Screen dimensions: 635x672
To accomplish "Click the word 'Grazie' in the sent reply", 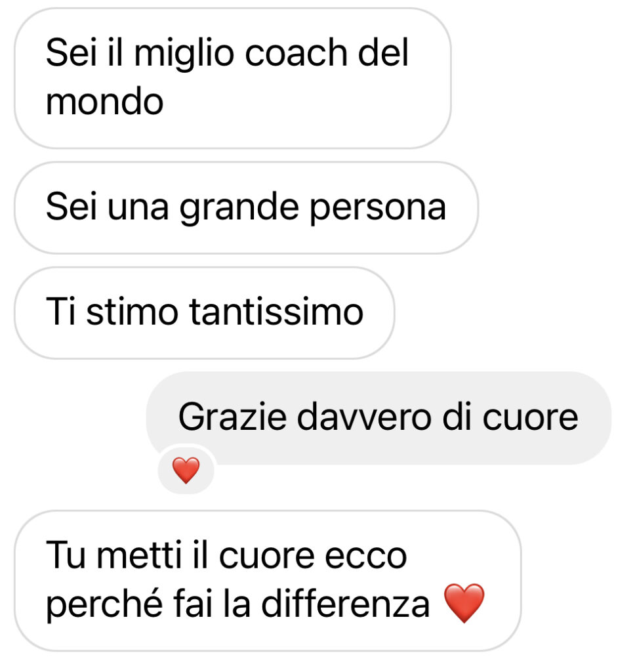I will tap(233, 417).
